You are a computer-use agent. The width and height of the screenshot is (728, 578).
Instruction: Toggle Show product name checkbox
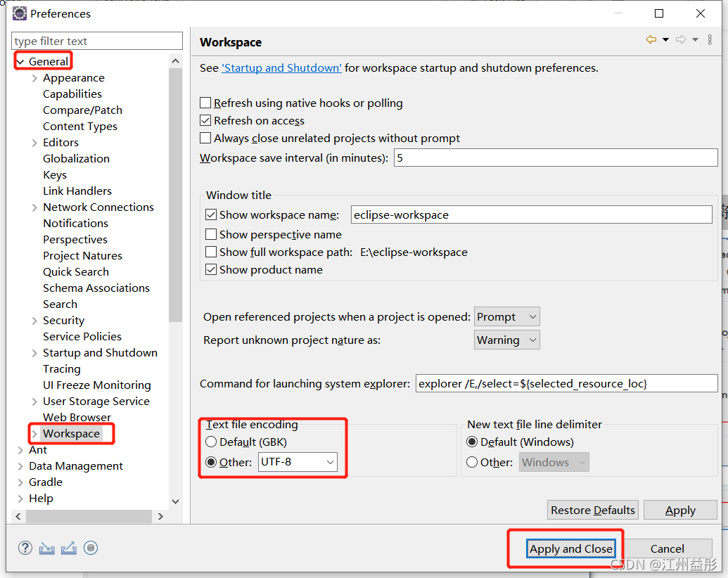pyautogui.click(x=211, y=269)
